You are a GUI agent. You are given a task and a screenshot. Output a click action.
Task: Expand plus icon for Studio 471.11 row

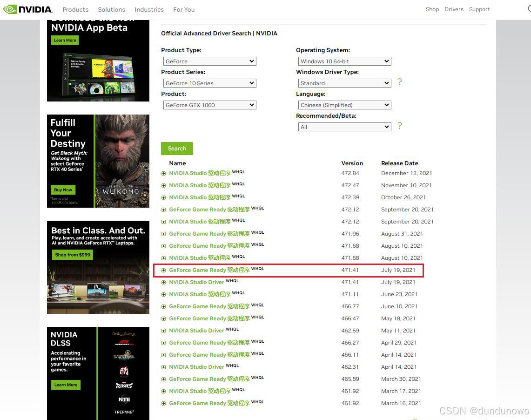coord(163,294)
